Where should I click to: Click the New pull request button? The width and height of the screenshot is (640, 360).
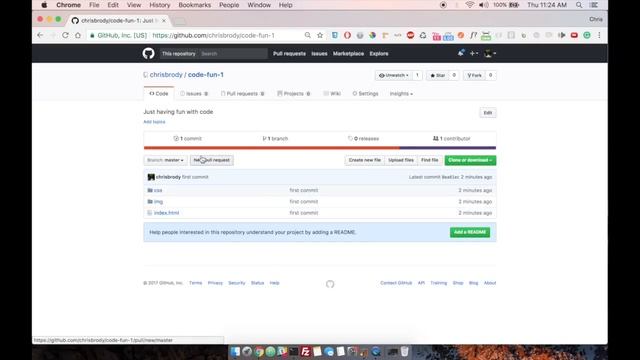click(x=211, y=160)
